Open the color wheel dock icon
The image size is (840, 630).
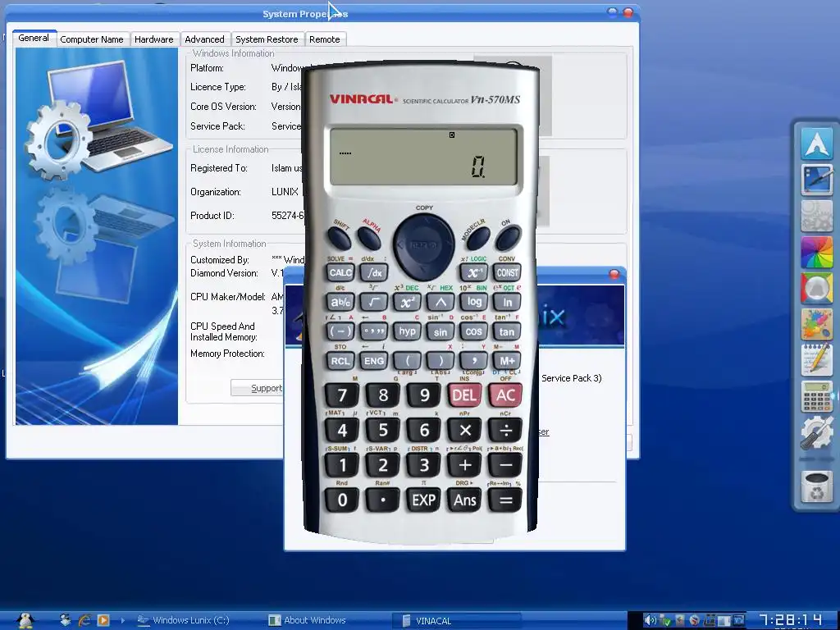816,251
